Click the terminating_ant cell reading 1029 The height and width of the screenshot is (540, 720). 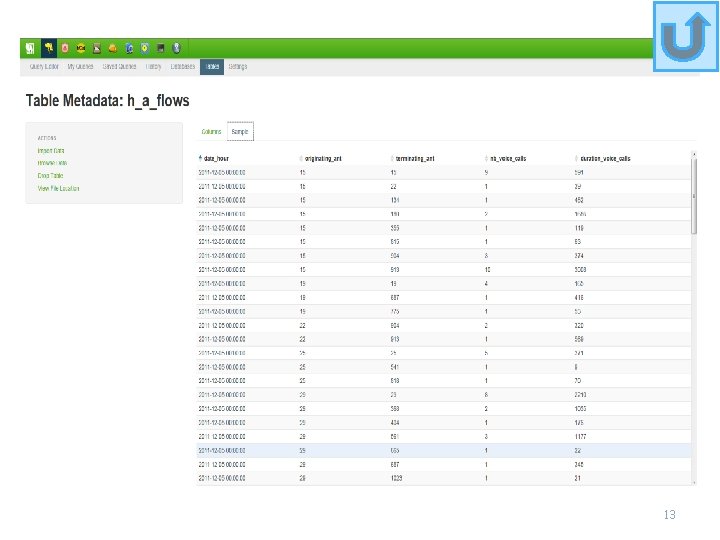(396, 478)
